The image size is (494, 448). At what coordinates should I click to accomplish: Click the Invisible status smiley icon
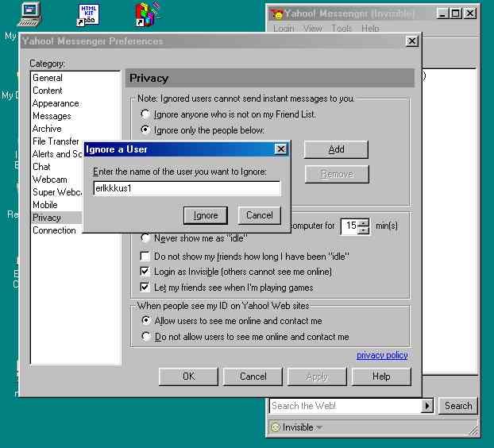click(276, 427)
